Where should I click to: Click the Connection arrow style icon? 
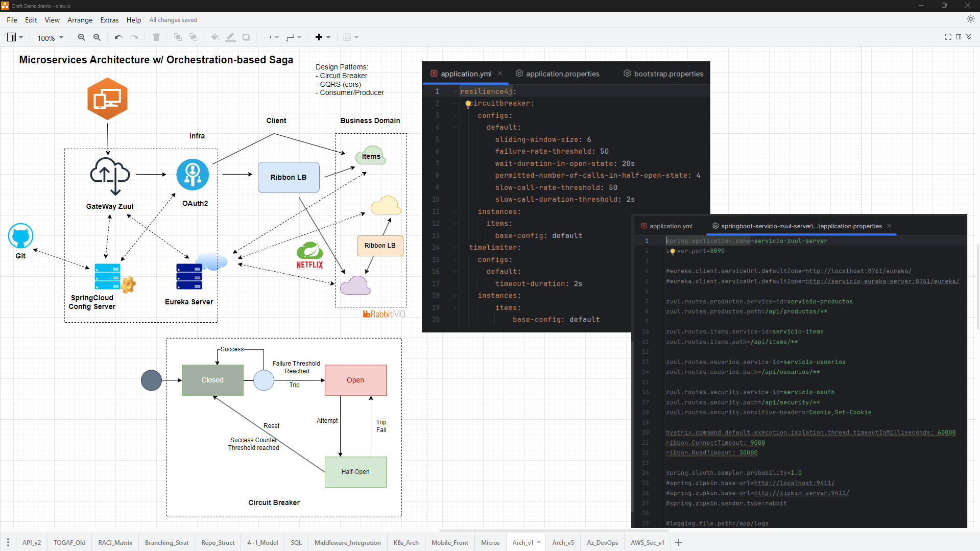[268, 37]
